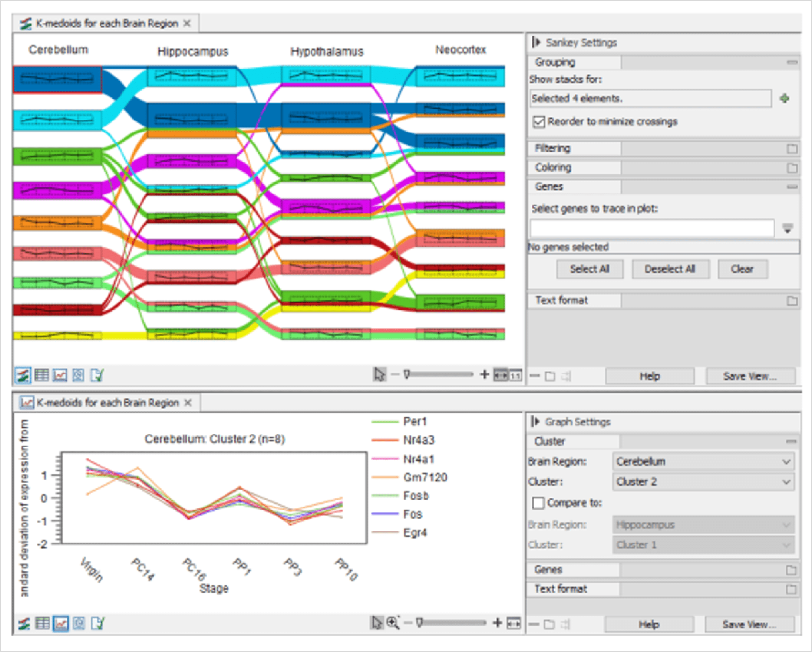
Task: Click zoom out minus in top Sankey toolbar
Action: 395,375
